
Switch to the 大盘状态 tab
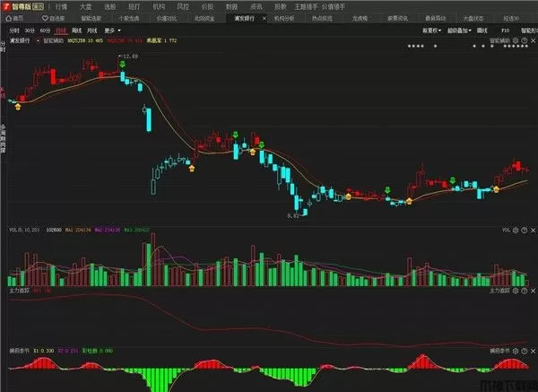pos(473,18)
